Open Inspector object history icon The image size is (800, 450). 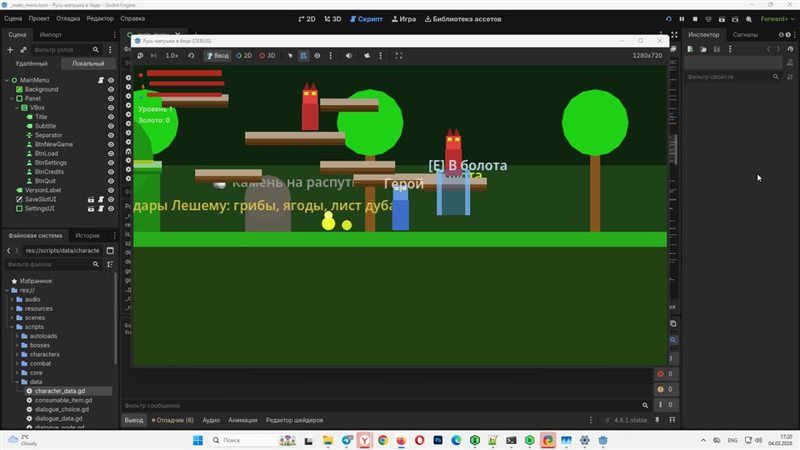pyautogui.click(x=790, y=49)
